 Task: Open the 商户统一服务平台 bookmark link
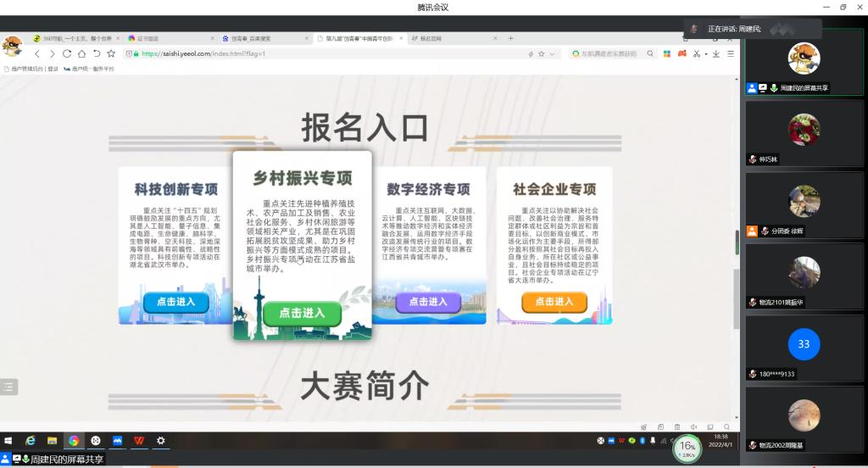[88, 69]
